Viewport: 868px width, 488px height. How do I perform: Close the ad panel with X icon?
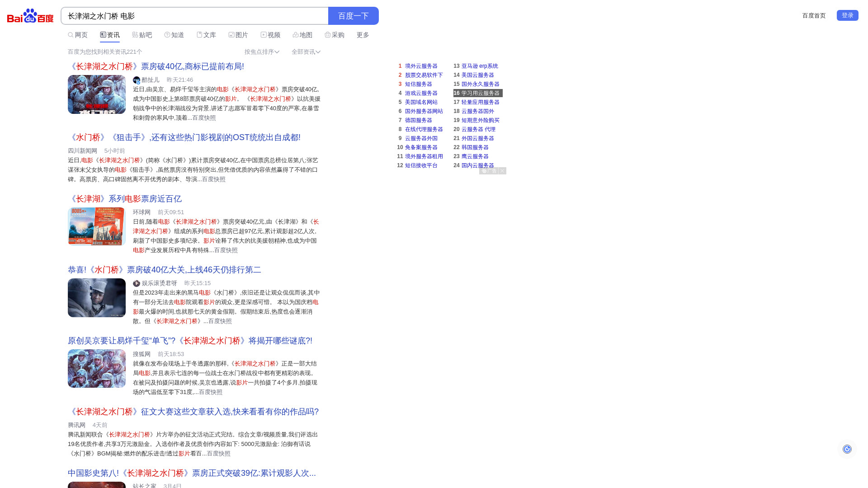pyautogui.click(x=502, y=171)
